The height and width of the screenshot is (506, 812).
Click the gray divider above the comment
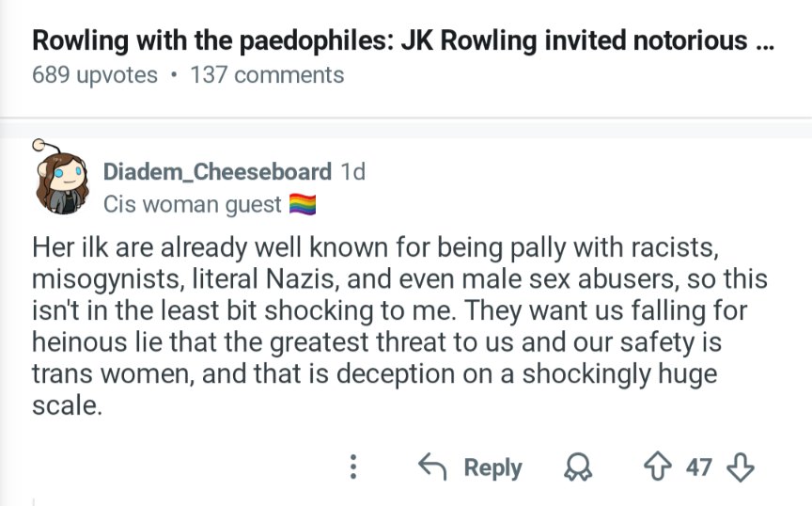[x=406, y=128]
